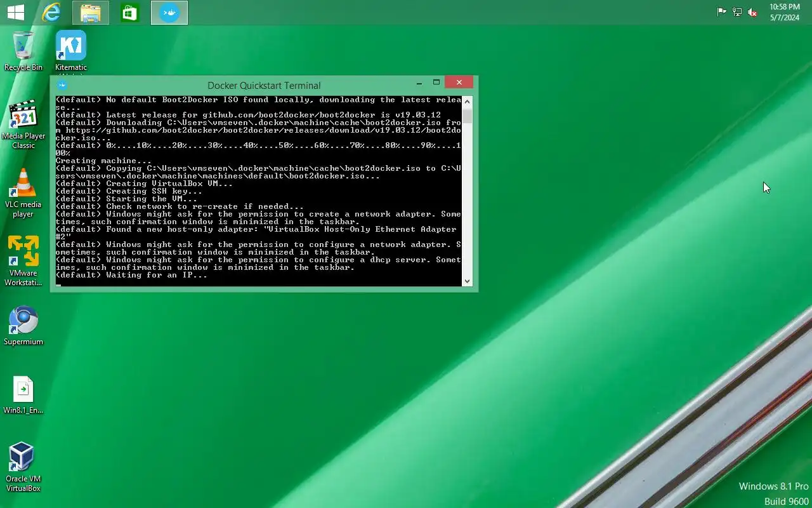Click the 'No default Boot2Docker ISO found' line
The image size is (812, 508).
tap(258, 104)
